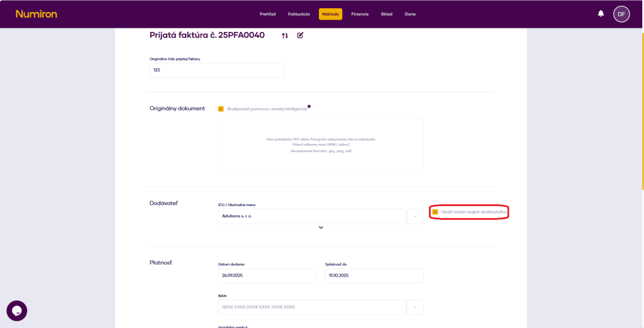This screenshot has width=644, height=328.
Task: Uncheck 'Analyzovať pomocou umelej inteligencie' checkbox
Action: click(221, 109)
